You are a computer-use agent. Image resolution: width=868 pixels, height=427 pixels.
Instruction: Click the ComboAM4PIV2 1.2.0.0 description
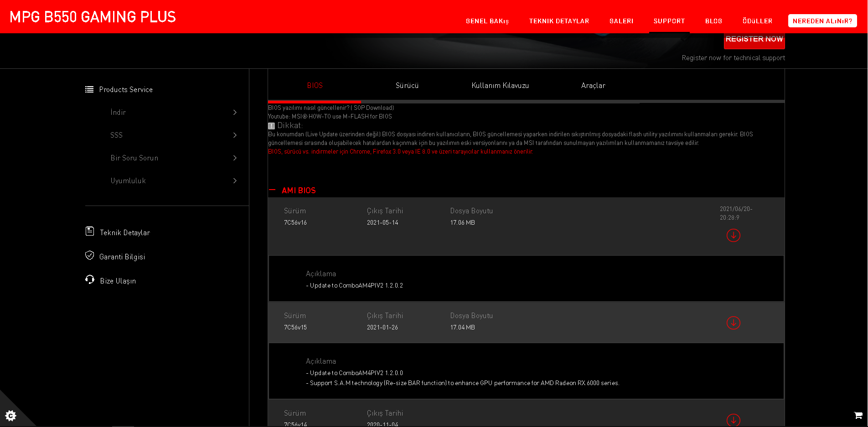[355, 373]
